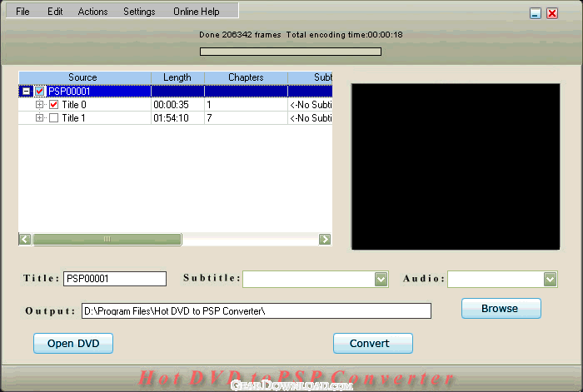583x392 pixels.
Task: Click the black video preview pane
Action: 456,166
